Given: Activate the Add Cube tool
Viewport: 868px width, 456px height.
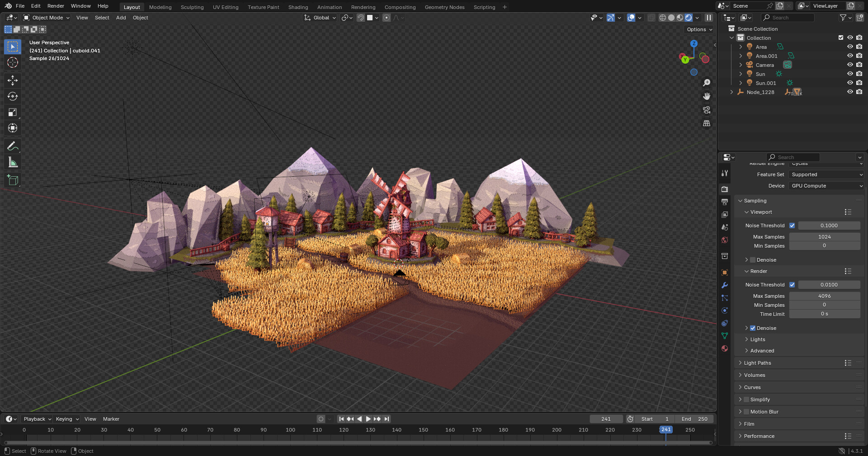Looking at the screenshot, I should (12, 179).
